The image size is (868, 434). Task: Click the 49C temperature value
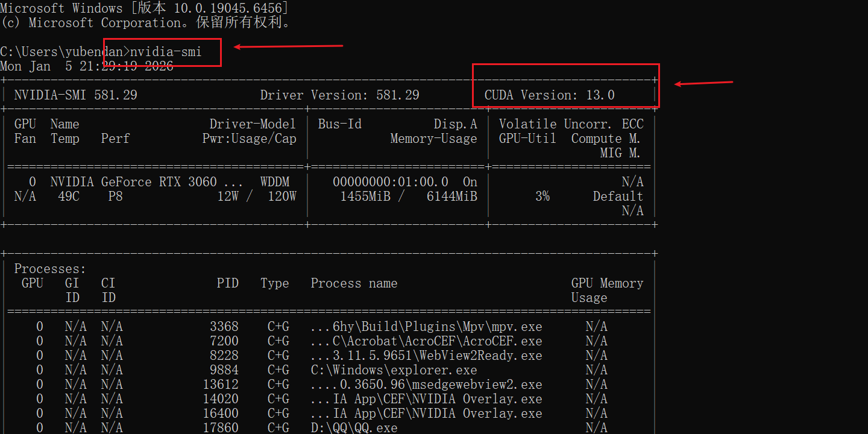68,197
